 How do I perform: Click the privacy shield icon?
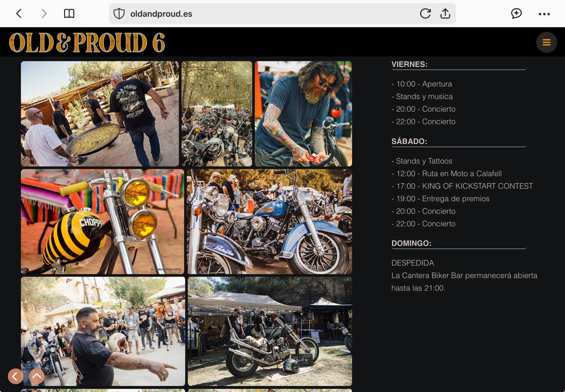click(119, 14)
